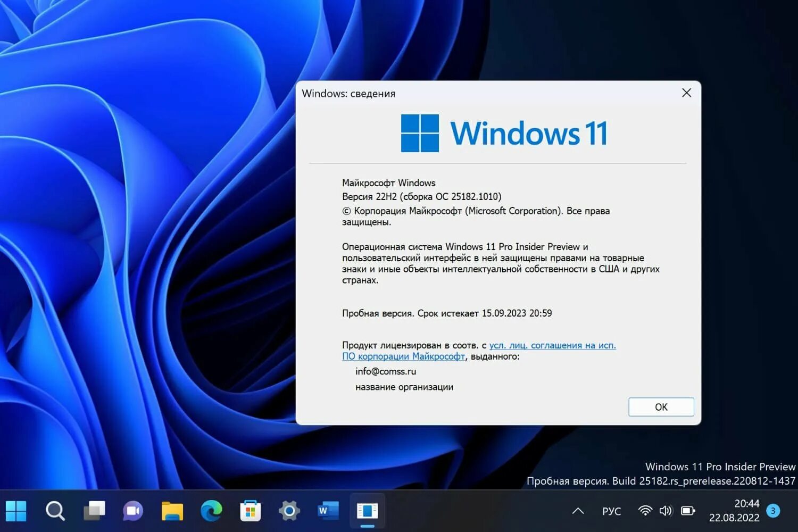Launch Word from the taskbar
798x532 pixels.
pyautogui.click(x=328, y=511)
